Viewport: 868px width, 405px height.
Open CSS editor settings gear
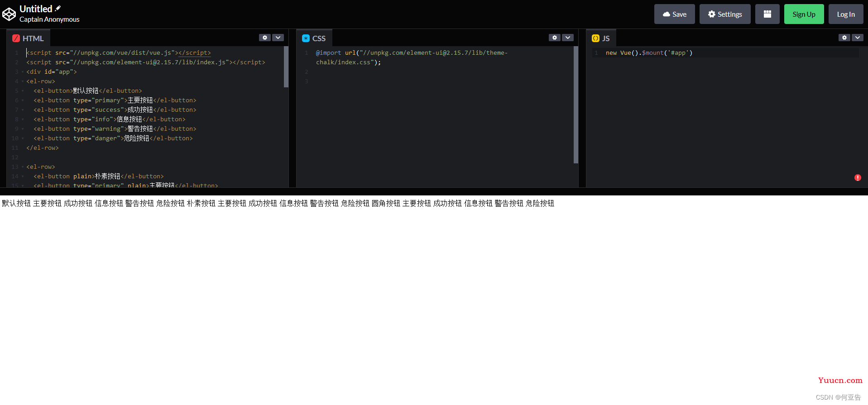pos(555,38)
